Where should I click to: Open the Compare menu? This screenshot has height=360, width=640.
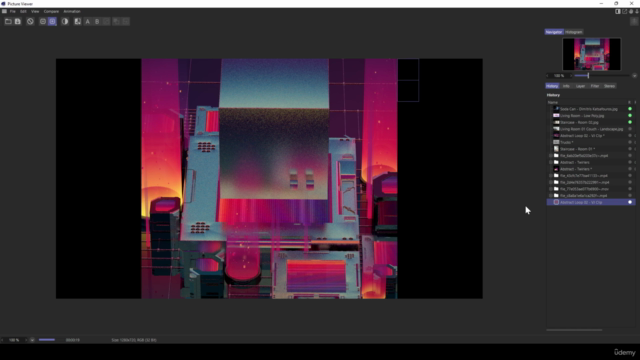(x=51, y=11)
